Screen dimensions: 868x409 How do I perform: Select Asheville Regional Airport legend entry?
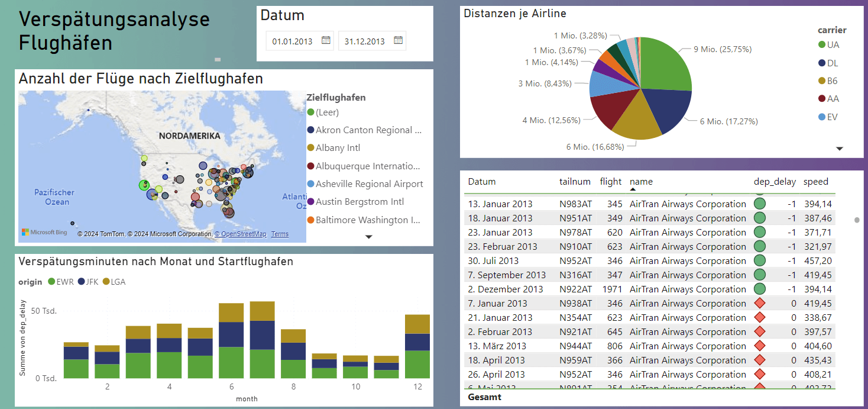point(365,184)
